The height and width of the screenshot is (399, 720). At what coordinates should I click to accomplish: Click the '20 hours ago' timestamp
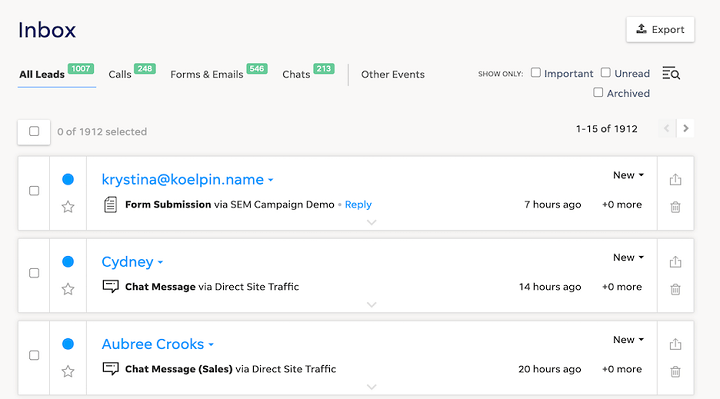click(550, 369)
